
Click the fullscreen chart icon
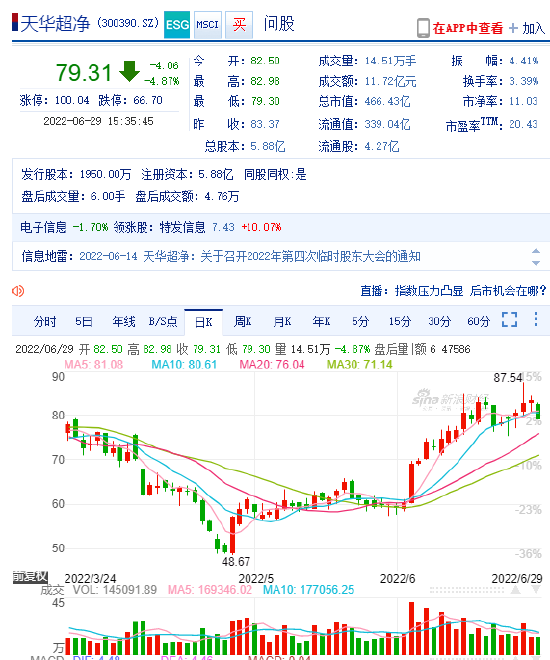[509, 319]
